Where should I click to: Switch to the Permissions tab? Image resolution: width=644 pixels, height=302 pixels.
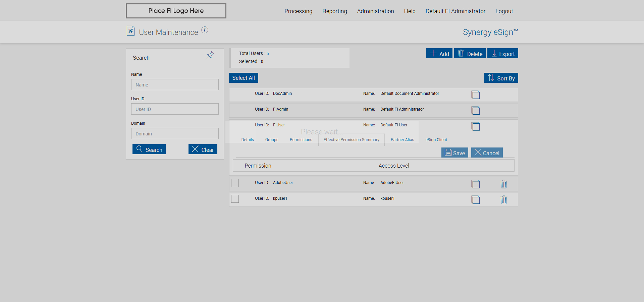301,140
